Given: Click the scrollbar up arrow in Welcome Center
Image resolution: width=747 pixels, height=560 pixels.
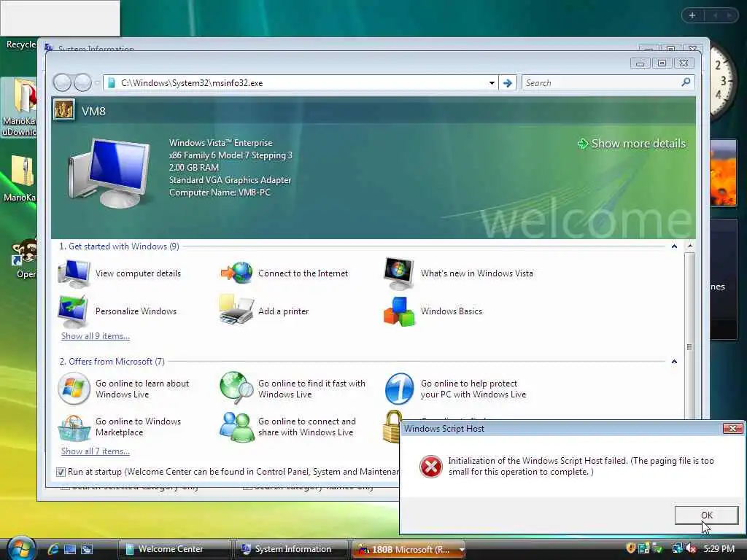Looking at the screenshot, I should click(690, 246).
